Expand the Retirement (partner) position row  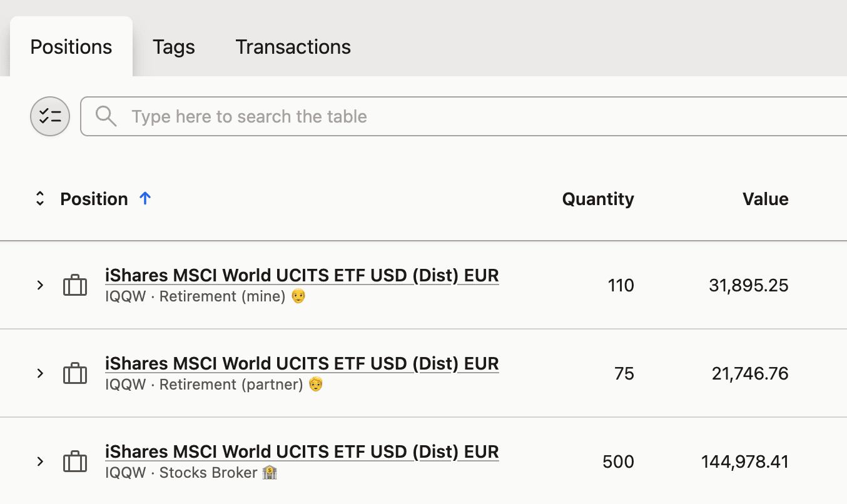point(40,374)
